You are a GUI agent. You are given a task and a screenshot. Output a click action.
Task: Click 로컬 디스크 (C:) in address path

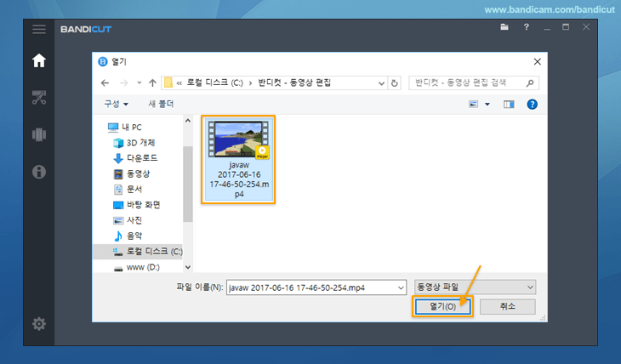pos(214,82)
